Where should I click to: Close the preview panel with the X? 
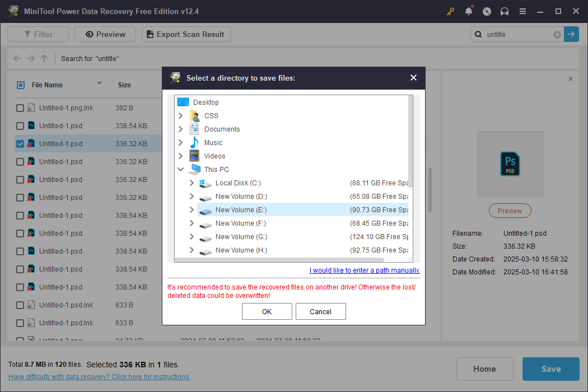pyautogui.click(x=571, y=79)
